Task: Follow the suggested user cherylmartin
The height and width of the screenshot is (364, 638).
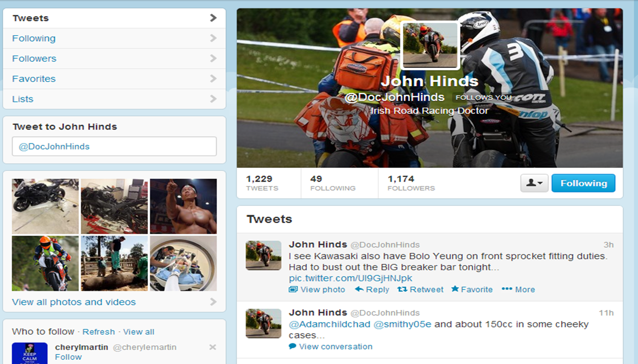Action: [68, 357]
